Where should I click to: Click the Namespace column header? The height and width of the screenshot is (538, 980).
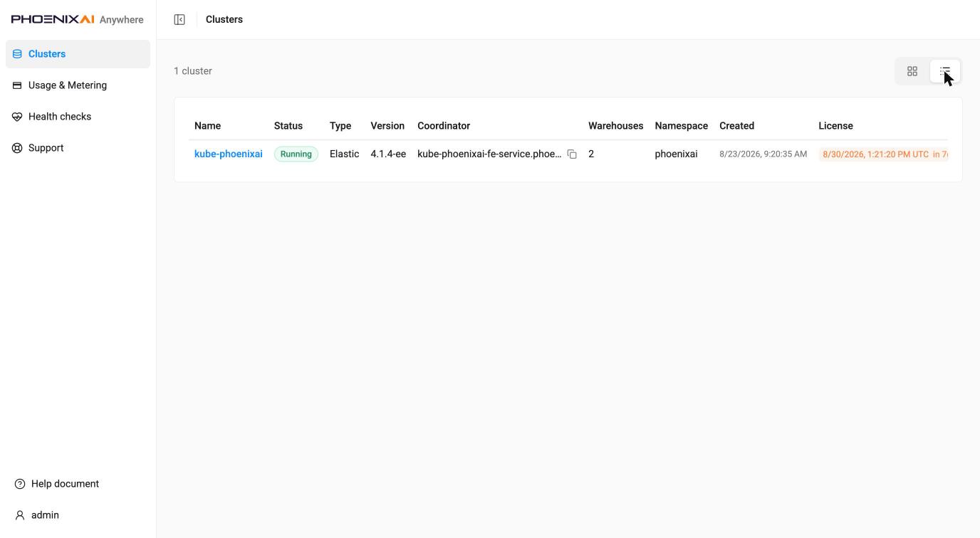pyautogui.click(x=682, y=126)
